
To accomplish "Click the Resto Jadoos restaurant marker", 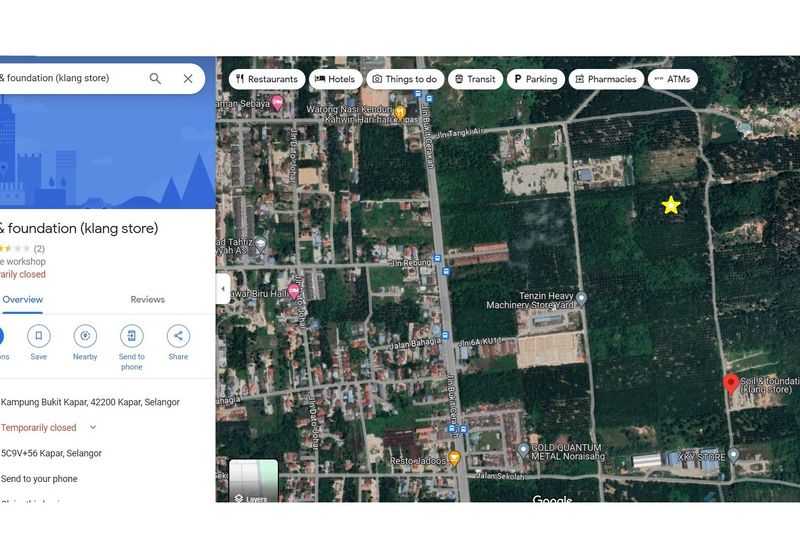I will (454, 458).
